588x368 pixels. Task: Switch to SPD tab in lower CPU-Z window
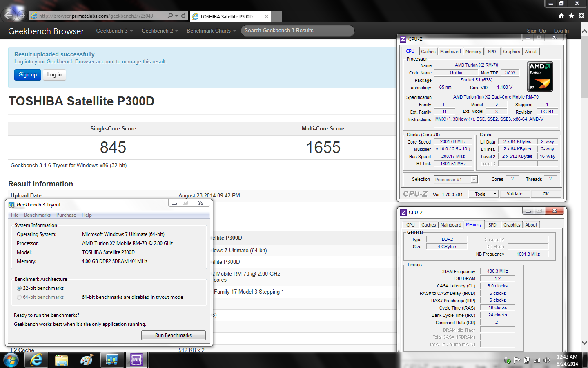coord(492,225)
